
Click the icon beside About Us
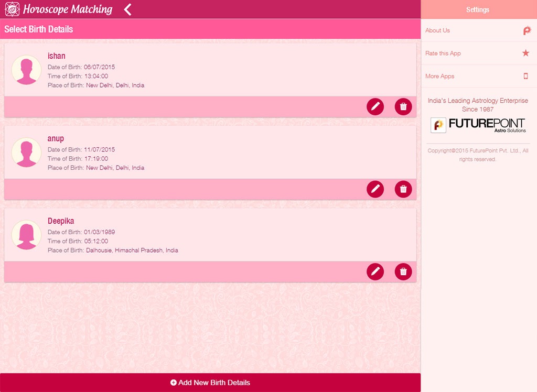pos(527,30)
